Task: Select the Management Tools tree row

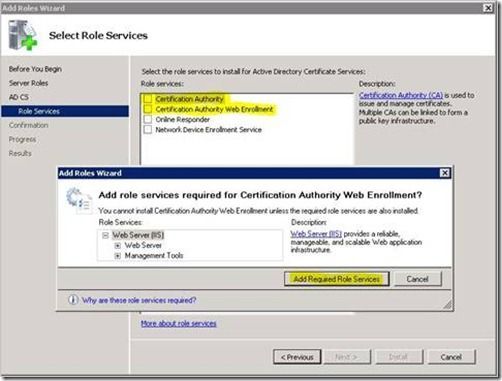Action: point(154,256)
